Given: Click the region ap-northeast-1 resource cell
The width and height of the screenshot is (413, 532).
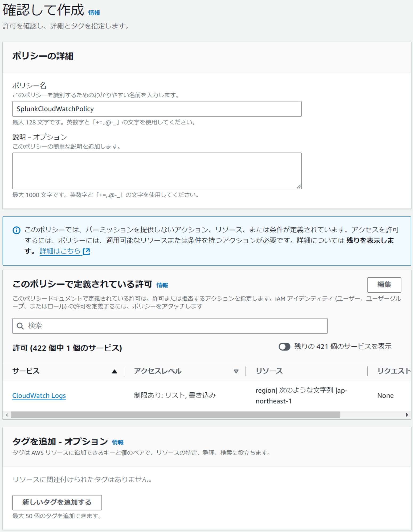Looking at the screenshot, I should (301, 396).
